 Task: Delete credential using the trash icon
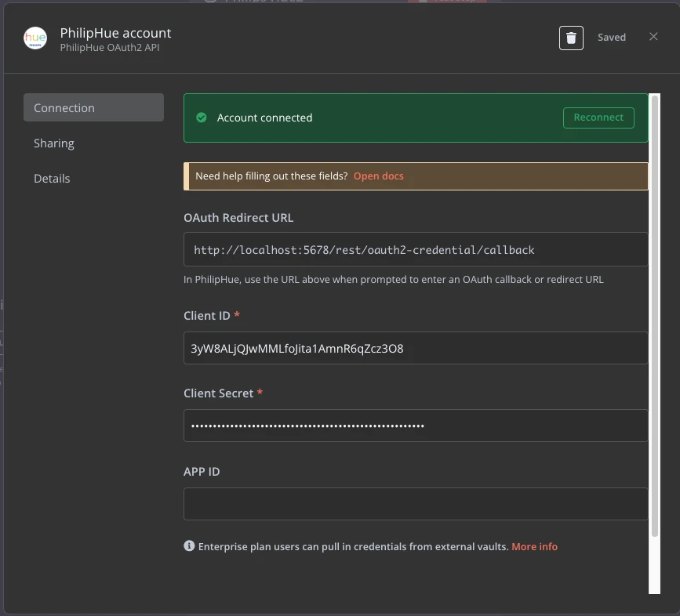[x=571, y=38]
